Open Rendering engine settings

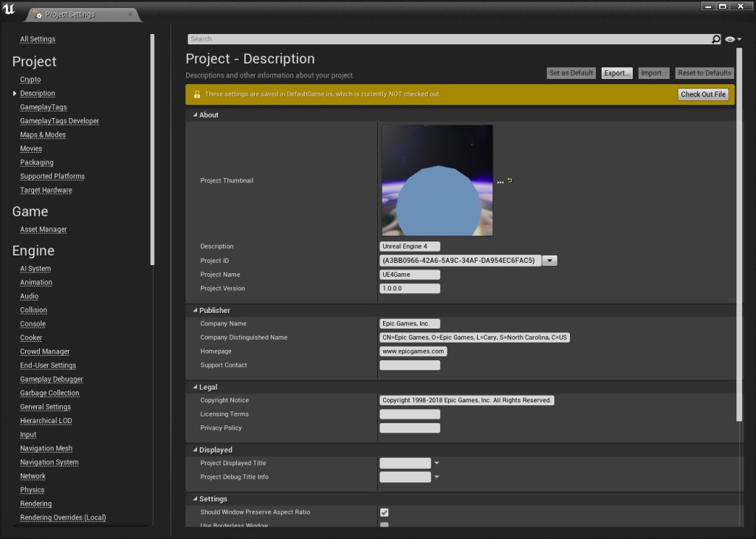pyautogui.click(x=35, y=504)
